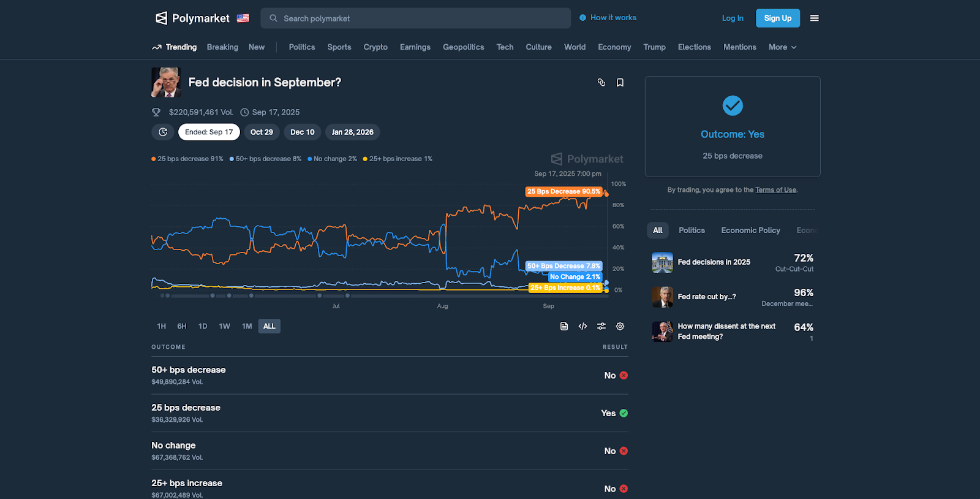
Task: Open the Economy category
Action: point(614,47)
